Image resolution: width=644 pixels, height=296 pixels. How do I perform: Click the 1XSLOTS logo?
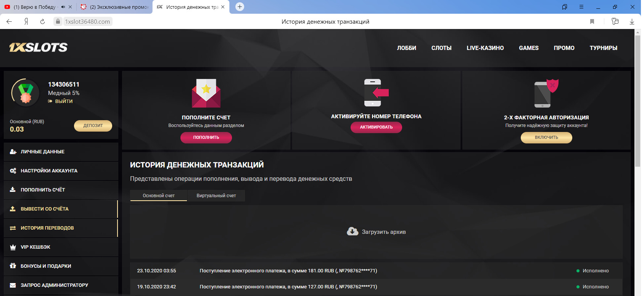click(39, 47)
